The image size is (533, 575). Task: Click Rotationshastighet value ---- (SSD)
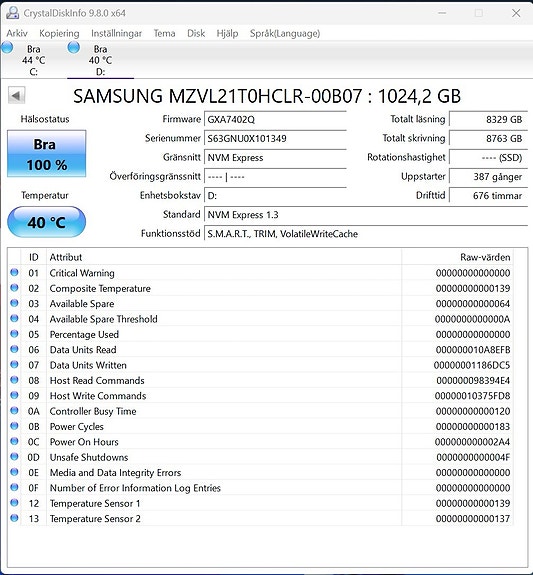(x=488, y=157)
